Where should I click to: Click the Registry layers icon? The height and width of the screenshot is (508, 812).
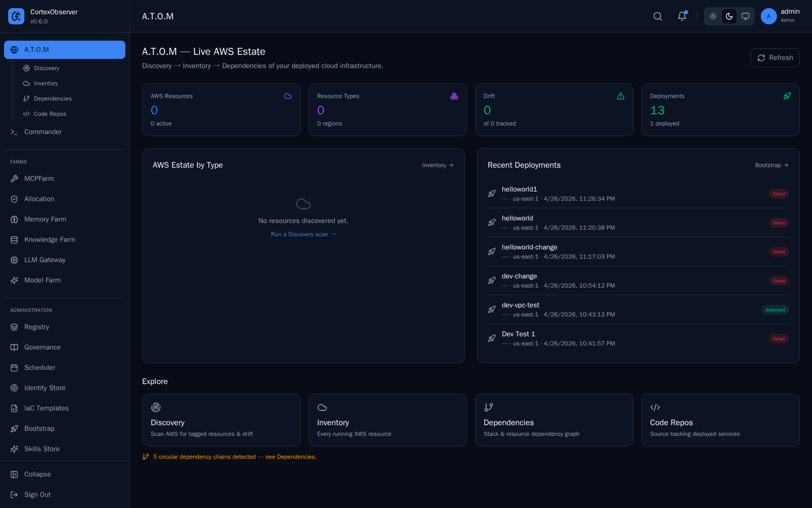14,327
